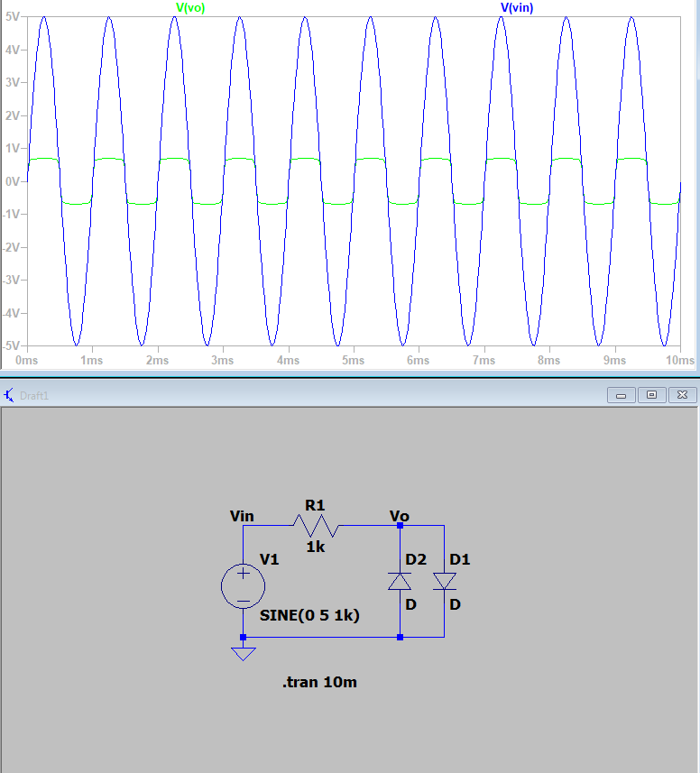Click the Vin net label
Image resolution: width=700 pixels, height=773 pixels.
(x=242, y=517)
